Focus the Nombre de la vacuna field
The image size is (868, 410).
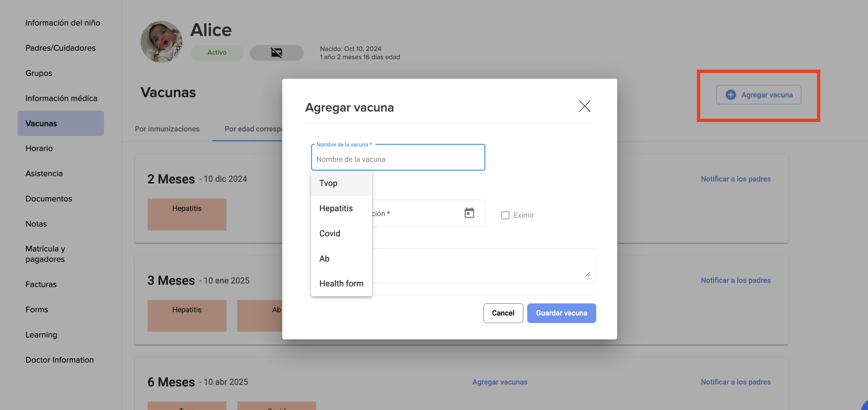click(398, 159)
